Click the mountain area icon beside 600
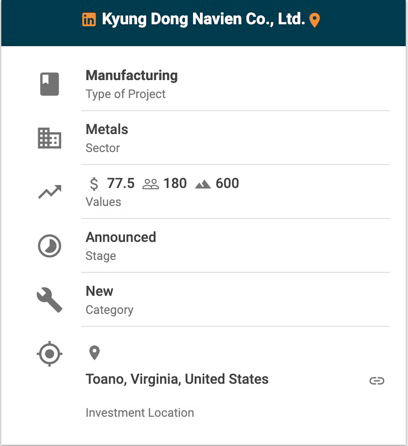The width and height of the screenshot is (408, 446). click(203, 184)
